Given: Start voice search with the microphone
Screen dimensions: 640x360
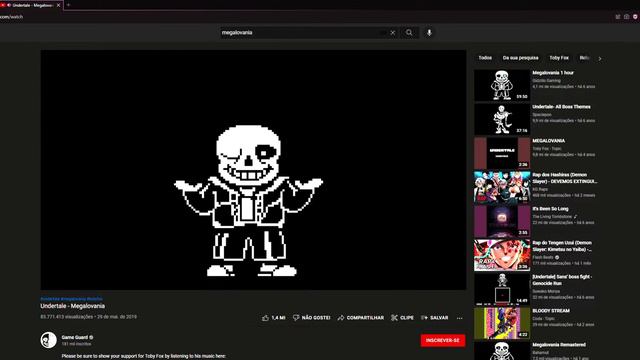Looking at the screenshot, I should (429, 33).
